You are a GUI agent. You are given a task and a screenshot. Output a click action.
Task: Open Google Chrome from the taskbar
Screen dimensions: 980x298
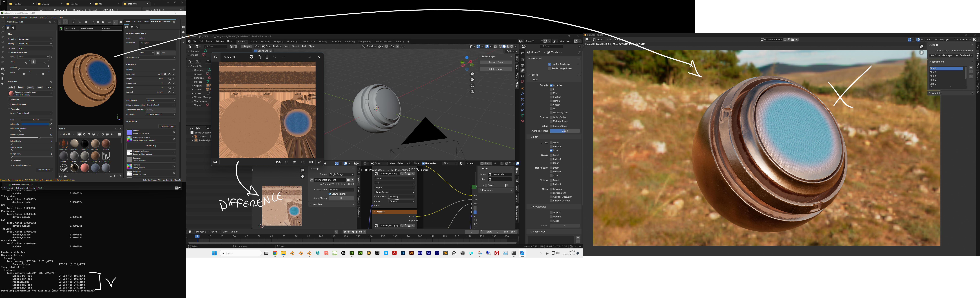coord(275,253)
